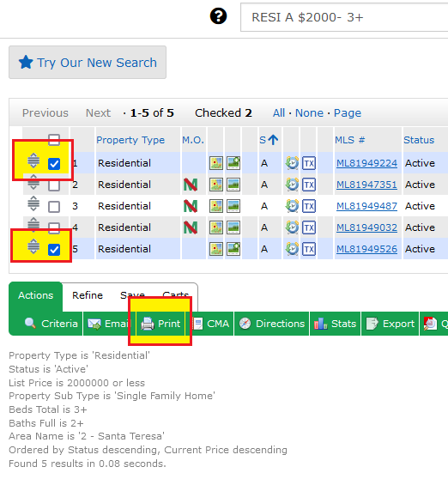Open the Stats action
448x479 pixels.
pos(336,324)
